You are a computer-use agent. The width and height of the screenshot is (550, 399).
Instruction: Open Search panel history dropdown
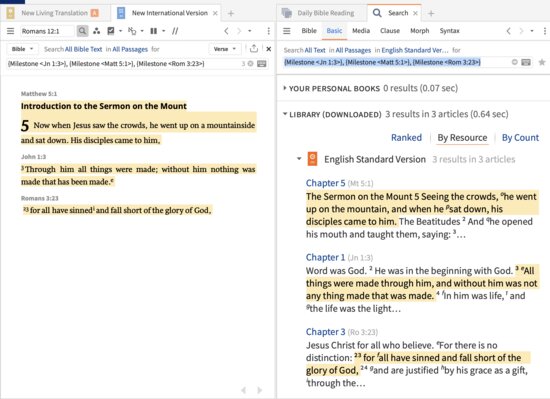point(532,31)
